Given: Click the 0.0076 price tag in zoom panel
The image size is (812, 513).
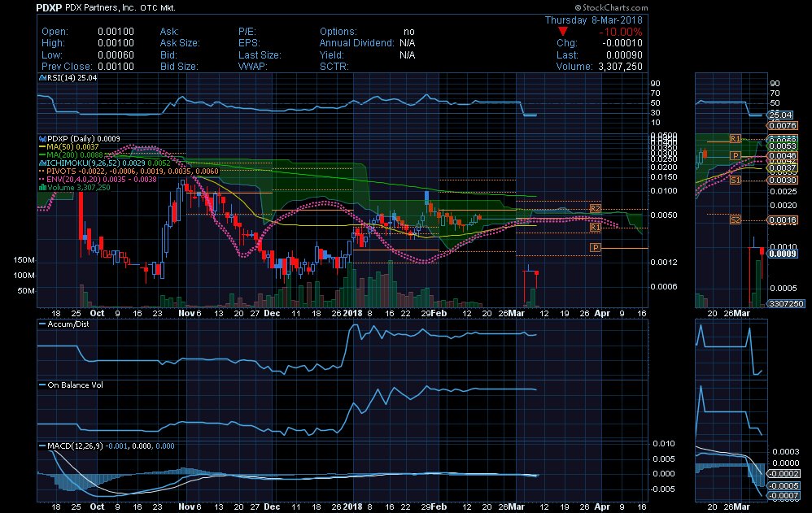Looking at the screenshot, I should pos(783,126).
